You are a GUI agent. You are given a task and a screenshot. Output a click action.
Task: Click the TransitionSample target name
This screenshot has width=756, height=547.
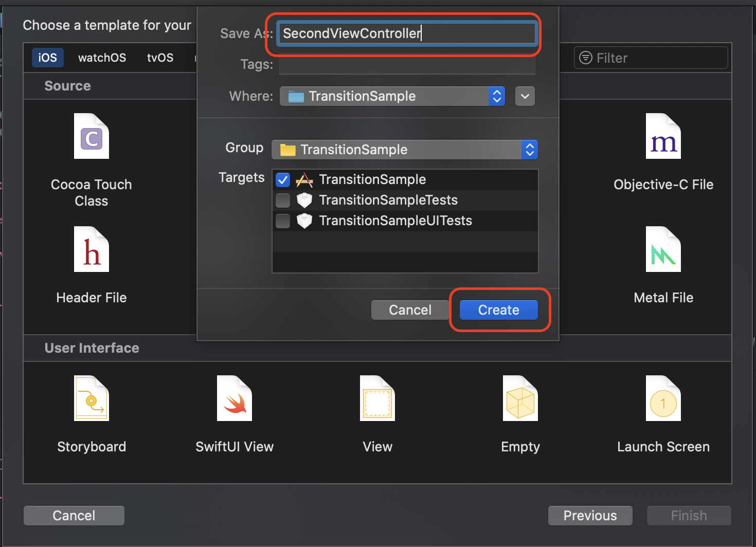(372, 179)
